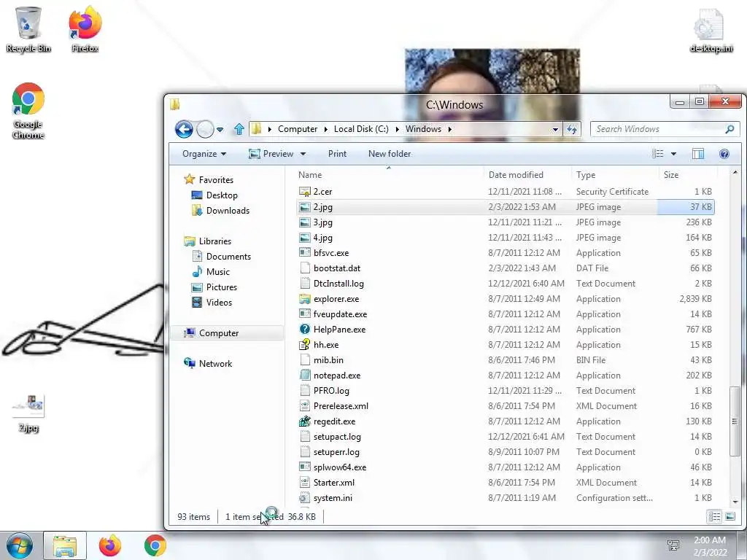
Task: Select the 4.jpg image file
Action: (505, 238)
